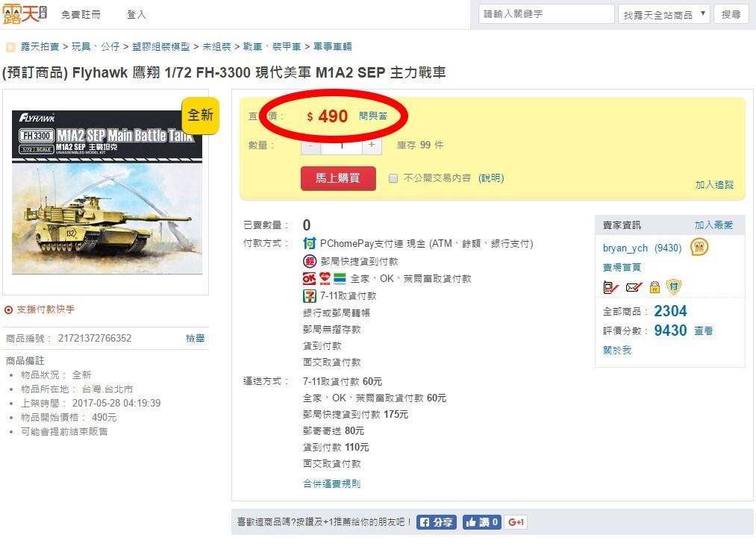
Task: Open the 找露天全站商品 search scope dropdown
Action: [x=664, y=15]
